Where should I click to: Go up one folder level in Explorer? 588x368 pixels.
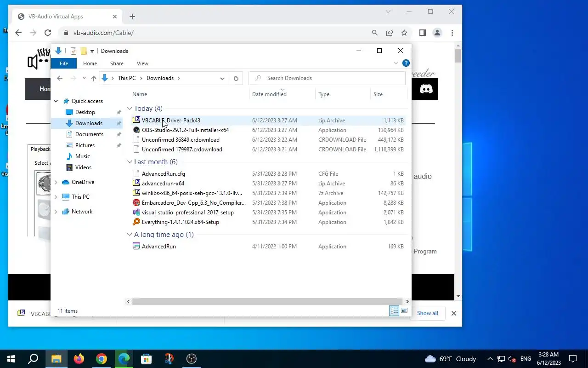(94, 78)
